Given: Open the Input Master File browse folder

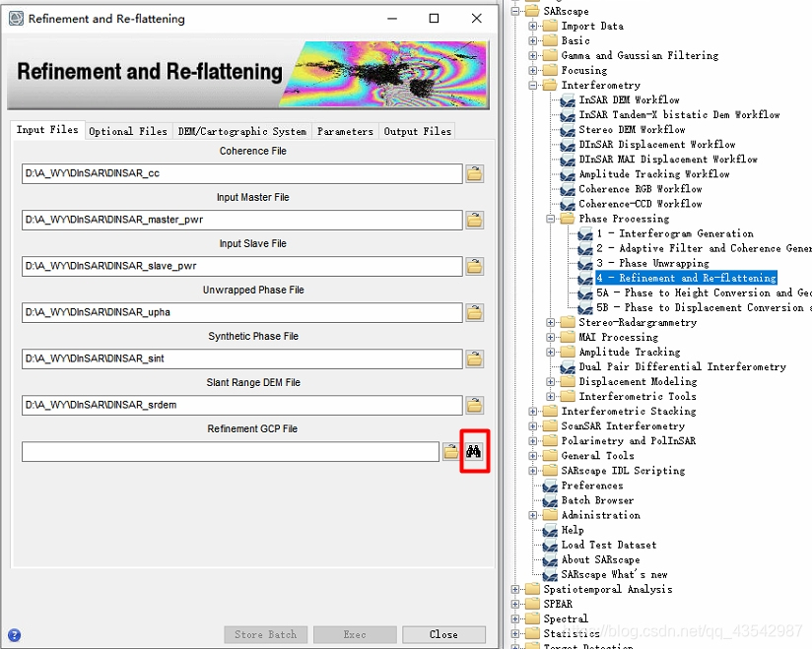Looking at the screenshot, I should [x=474, y=220].
